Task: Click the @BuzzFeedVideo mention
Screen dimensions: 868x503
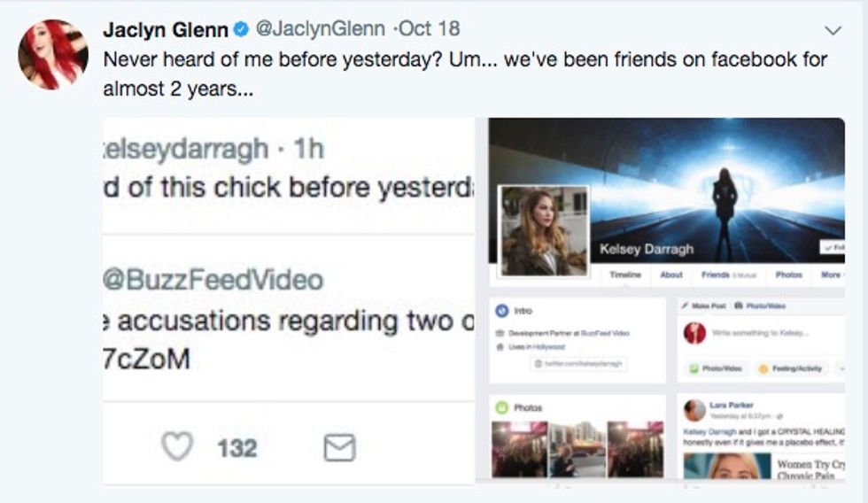Action: [213, 281]
